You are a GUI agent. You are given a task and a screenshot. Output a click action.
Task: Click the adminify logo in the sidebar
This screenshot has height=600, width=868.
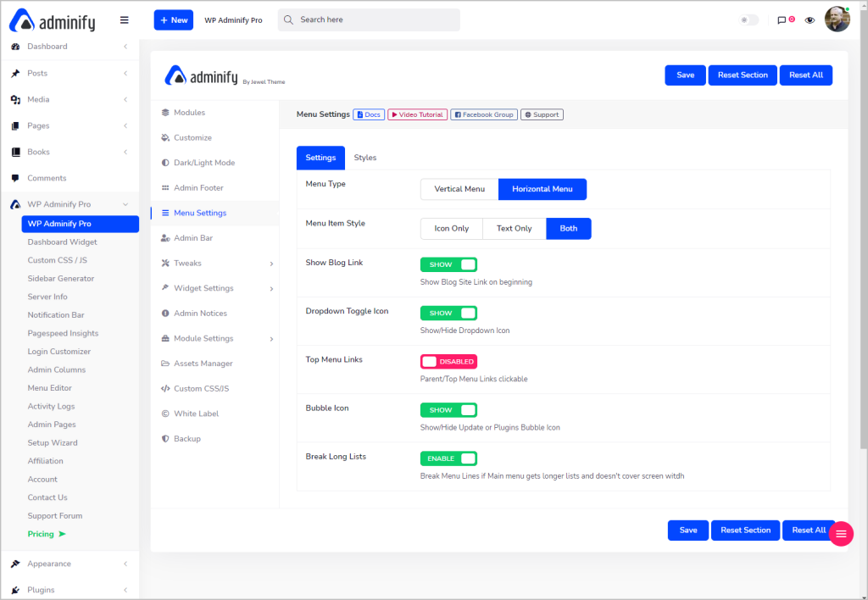coord(53,20)
